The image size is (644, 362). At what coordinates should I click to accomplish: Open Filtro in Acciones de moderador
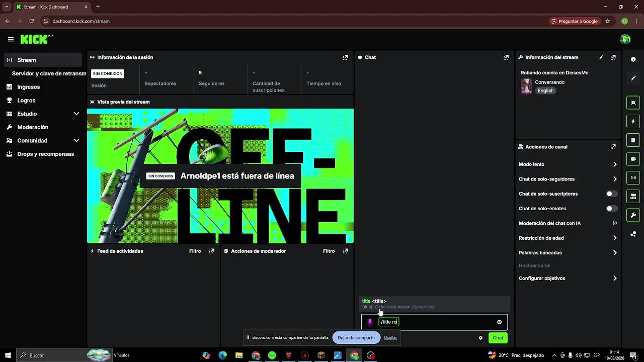click(329, 251)
